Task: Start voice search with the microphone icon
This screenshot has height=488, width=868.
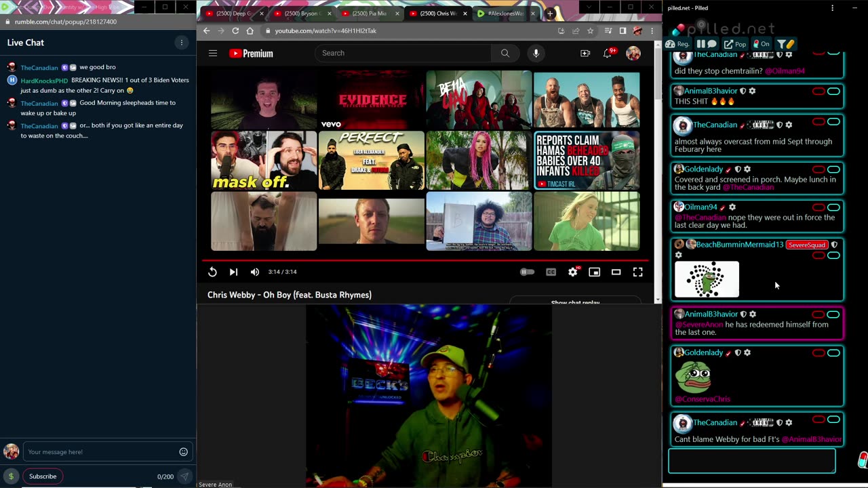Action: click(x=536, y=53)
